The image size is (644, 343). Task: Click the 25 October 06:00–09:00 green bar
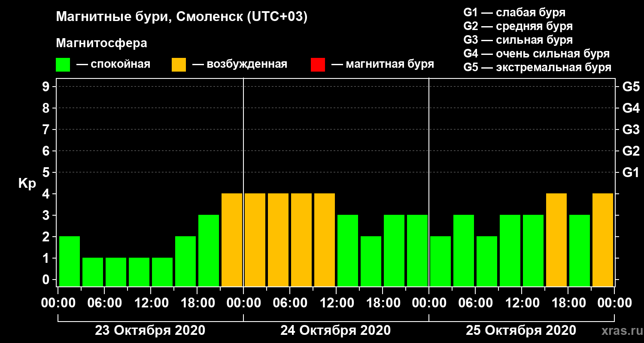(487, 261)
